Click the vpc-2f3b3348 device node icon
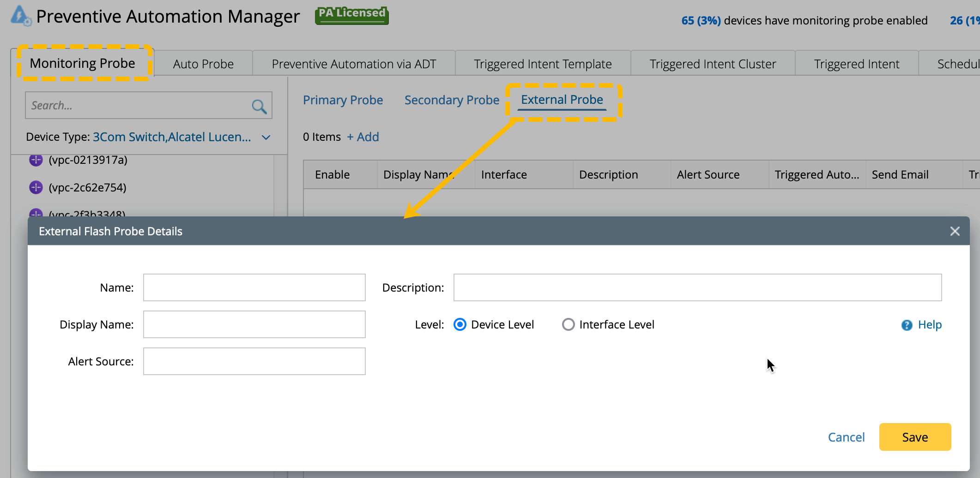This screenshot has height=478, width=980. point(36,213)
